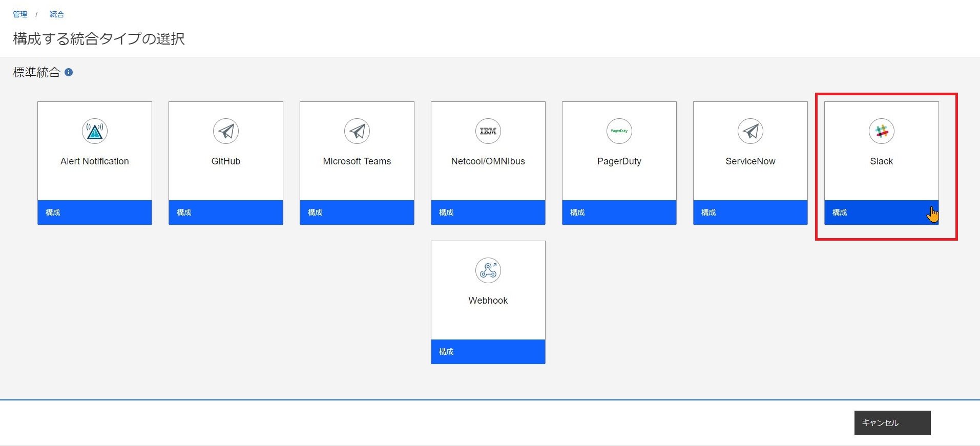The width and height of the screenshot is (980, 446).
Task: Go to 管理 in the breadcrumb
Action: [20, 14]
